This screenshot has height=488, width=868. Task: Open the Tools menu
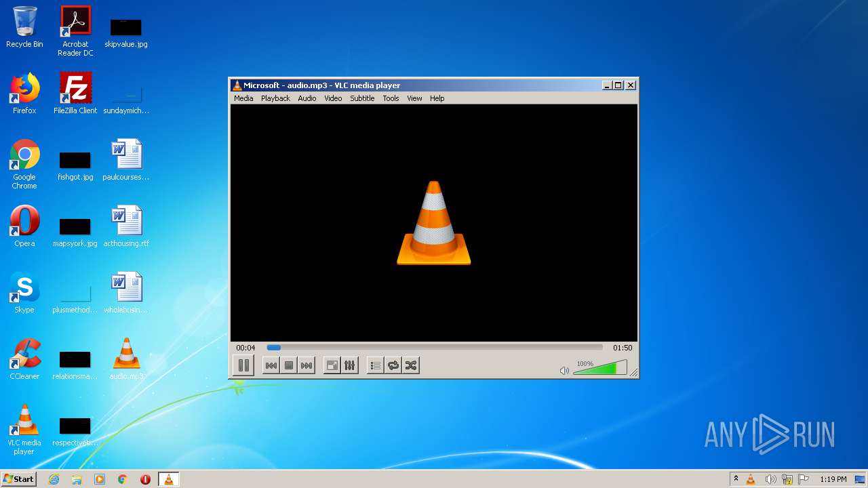[391, 98]
